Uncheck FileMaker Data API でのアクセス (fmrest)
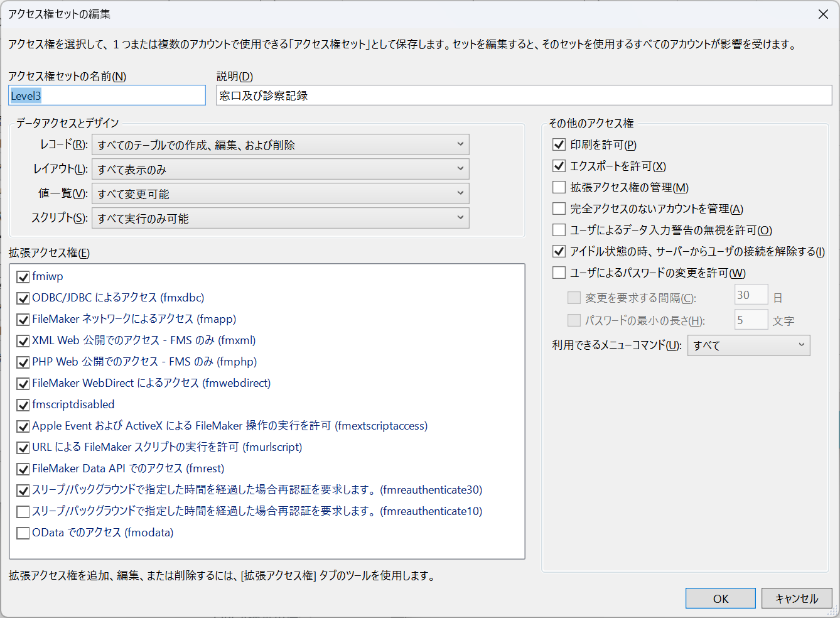Image resolution: width=840 pixels, height=618 pixels. 23,469
